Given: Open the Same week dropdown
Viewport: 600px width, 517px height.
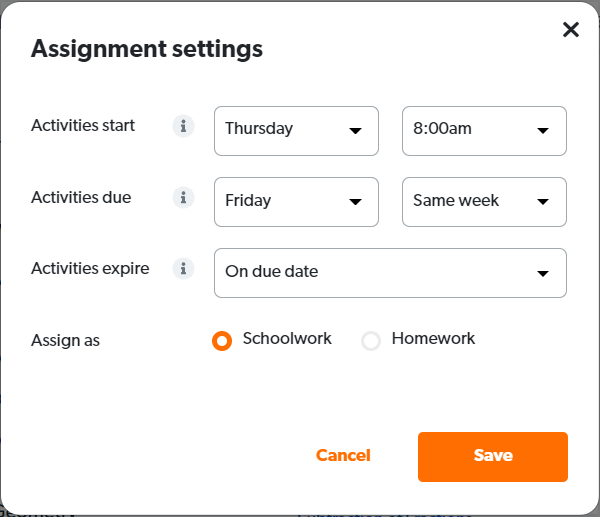Looking at the screenshot, I should 484,202.
